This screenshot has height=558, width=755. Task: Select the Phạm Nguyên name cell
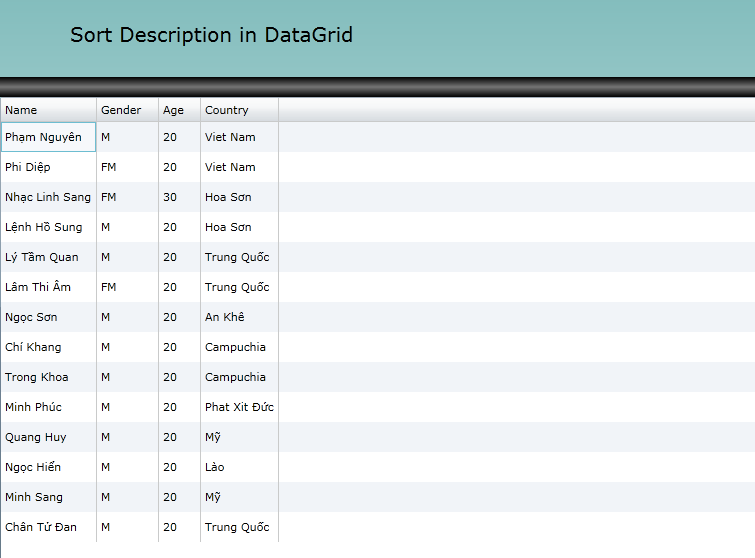pyautogui.click(x=48, y=137)
